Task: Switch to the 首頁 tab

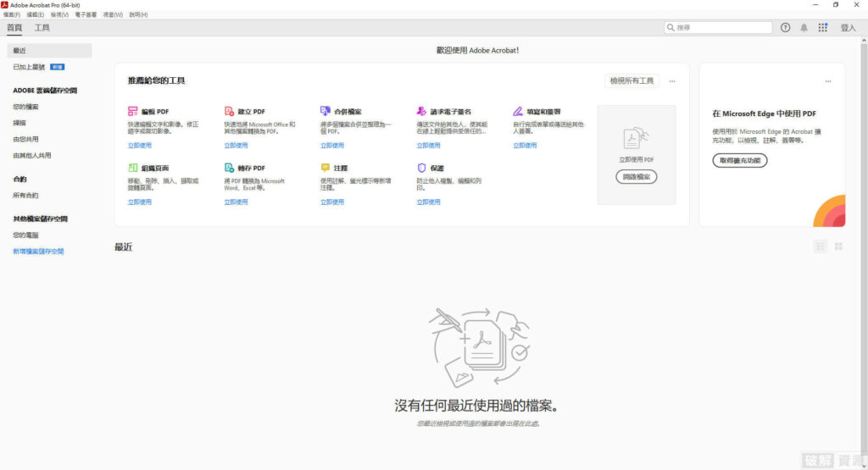Action: click(14, 28)
